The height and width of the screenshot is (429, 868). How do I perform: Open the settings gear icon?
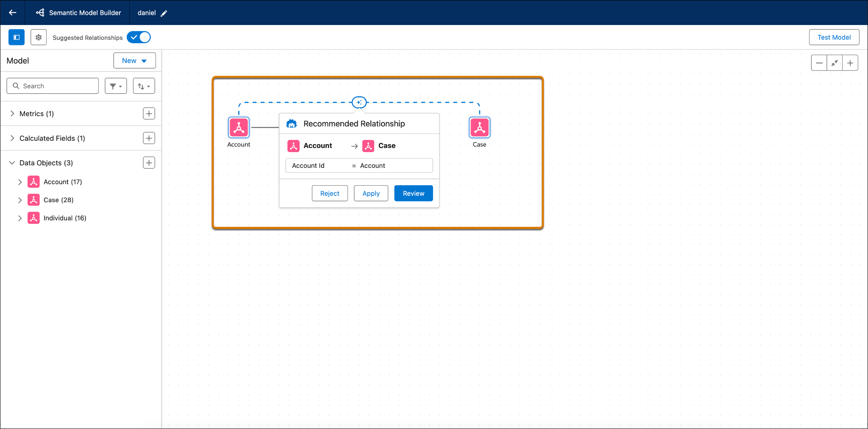[x=39, y=37]
